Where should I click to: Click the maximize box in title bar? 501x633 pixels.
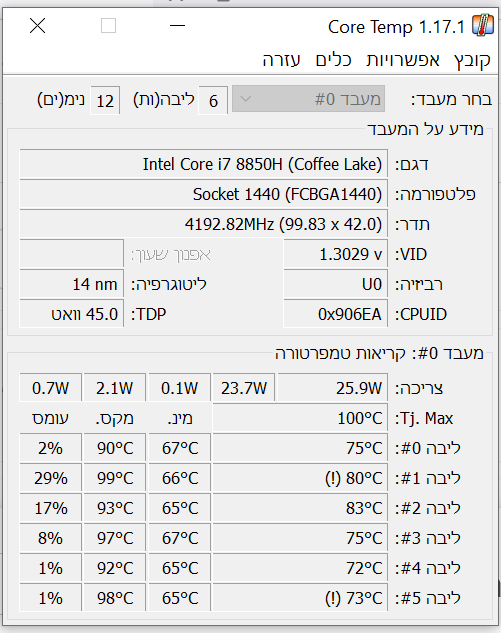(x=108, y=26)
